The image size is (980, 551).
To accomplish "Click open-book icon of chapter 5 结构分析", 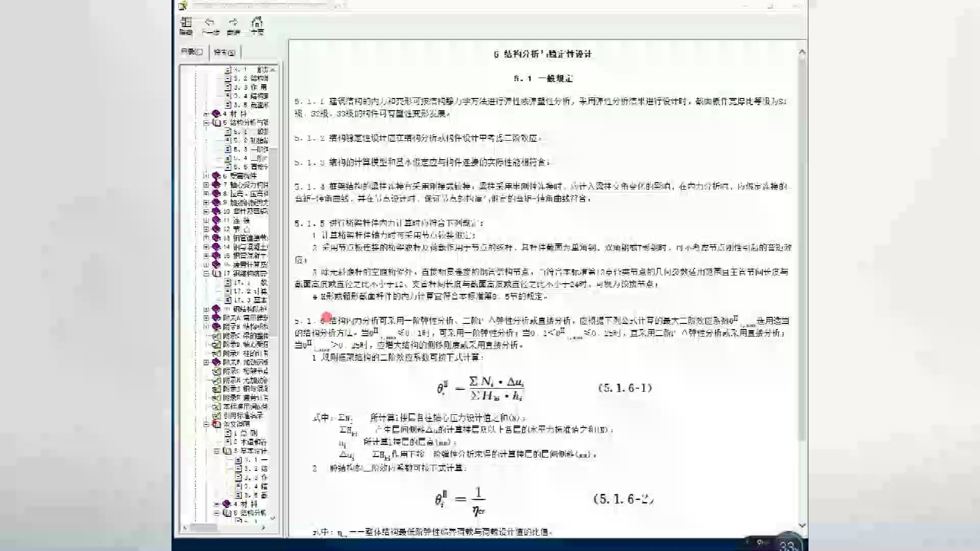I will tap(216, 123).
